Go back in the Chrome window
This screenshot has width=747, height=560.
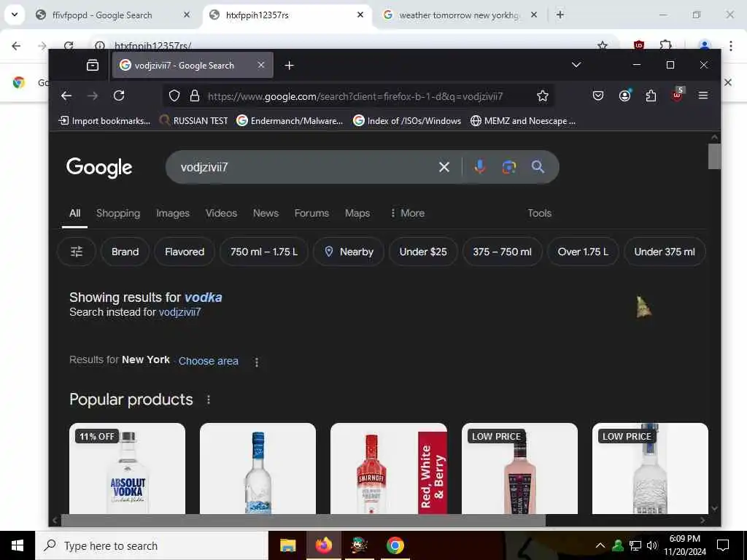click(x=16, y=46)
